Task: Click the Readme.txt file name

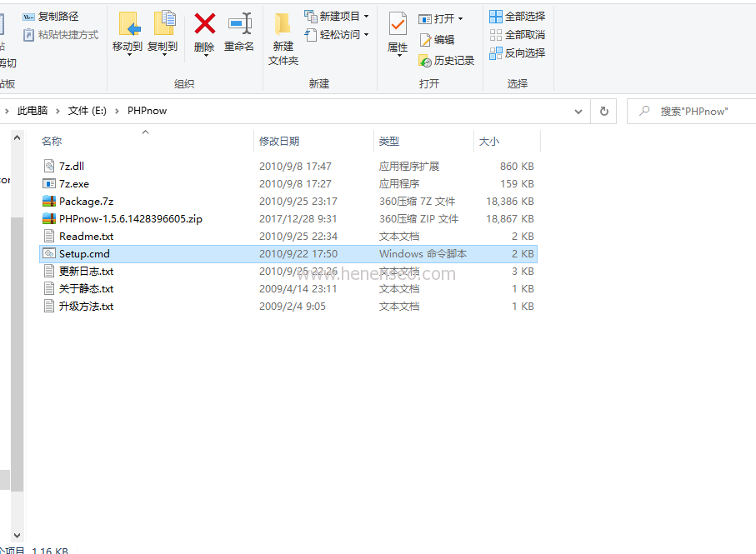Action: coord(87,236)
